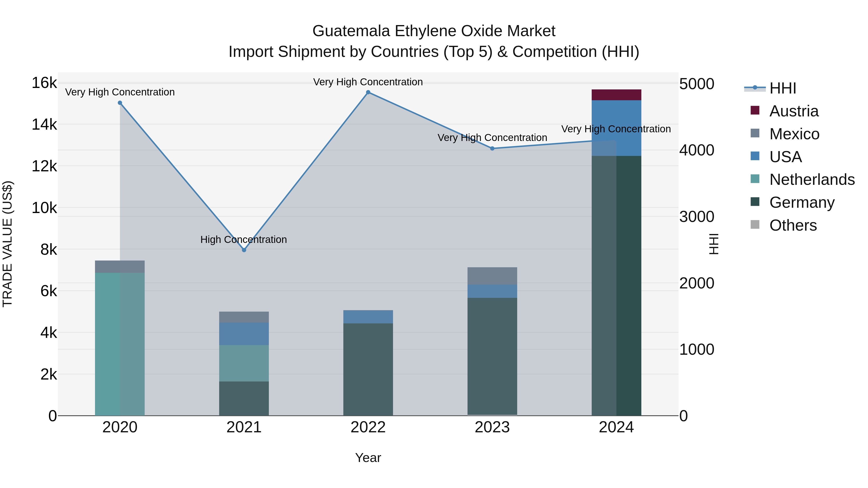Click the 2021 x-axis tick label
868x488 pixels.
pos(244,427)
